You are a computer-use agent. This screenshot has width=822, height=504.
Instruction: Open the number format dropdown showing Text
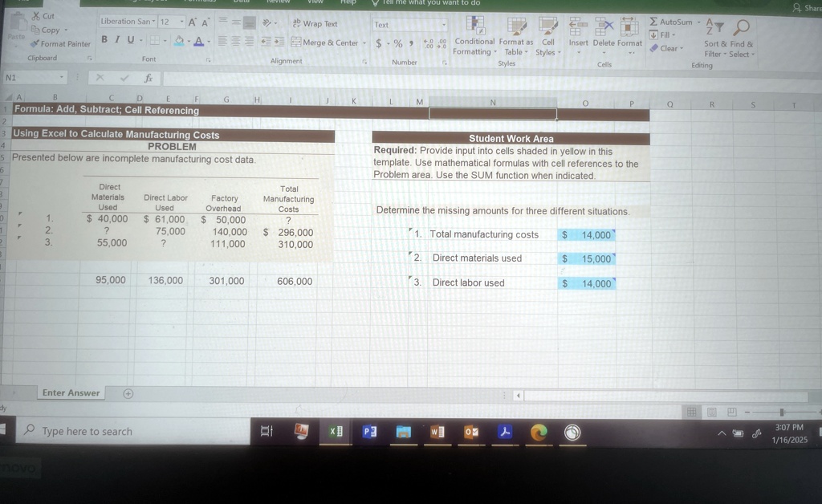pos(444,25)
